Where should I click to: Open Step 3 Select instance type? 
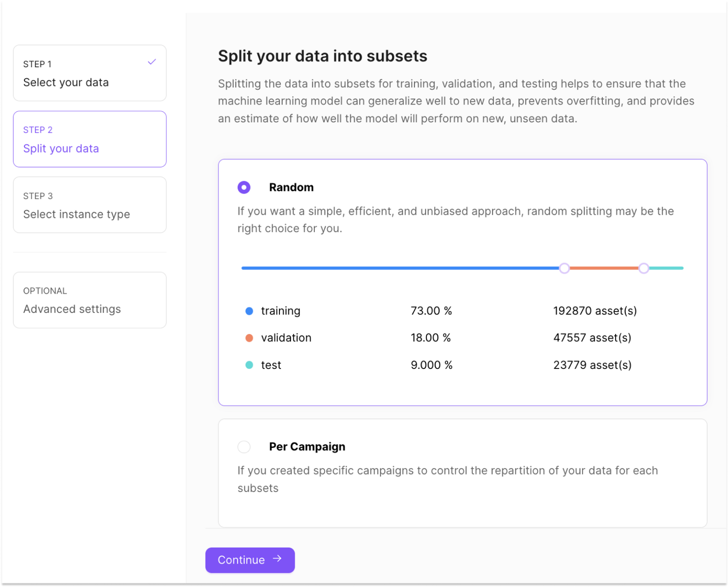point(89,205)
